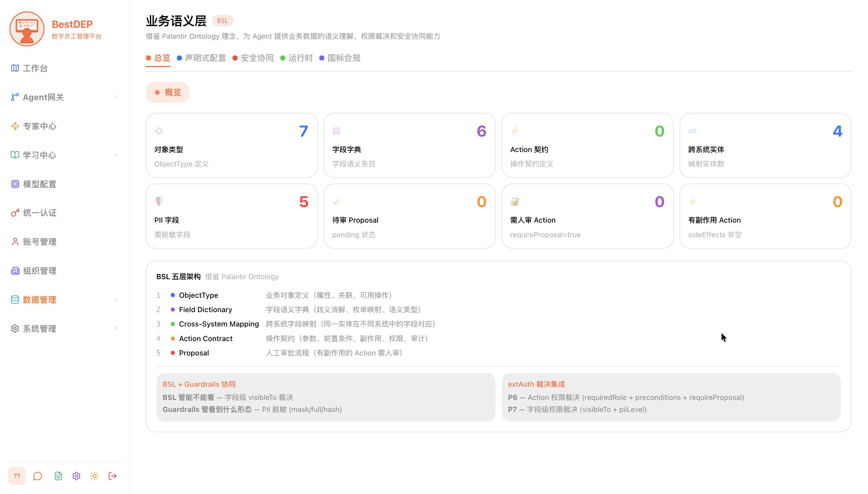Expand the 学习中心 chevron
This screenshot has width=868, height=494.
coord(116,155)
